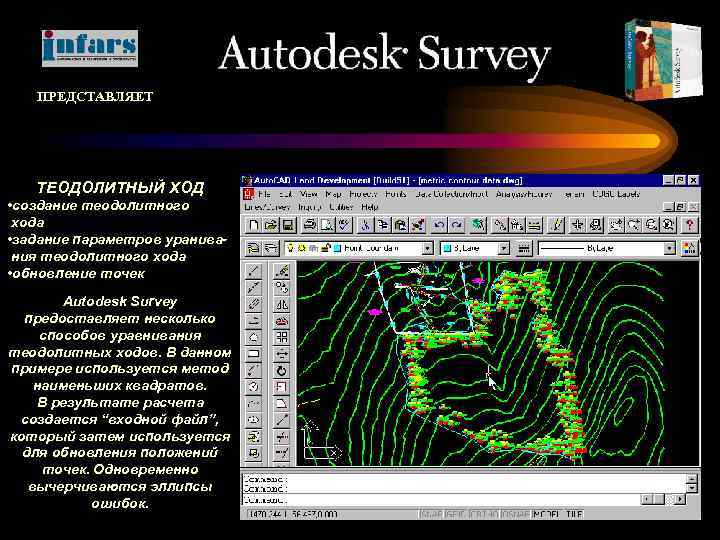Select the Construction Line tool
Screen dimensions: 720x540
pyautogui.click(x=253, y=287)
